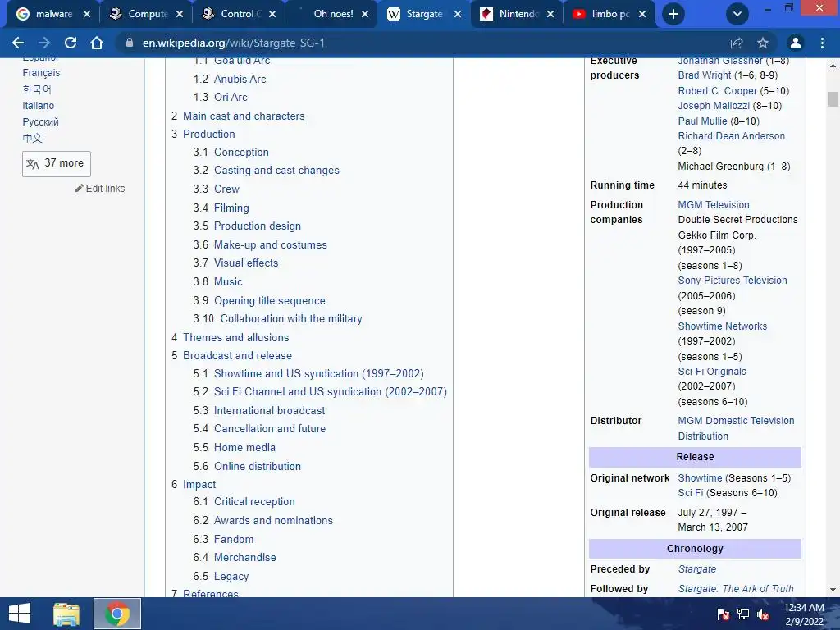This screenshot has height=630, width=840.
Task: Jump to 6.4 Merchandise section
Action: (x=235, y=557)
